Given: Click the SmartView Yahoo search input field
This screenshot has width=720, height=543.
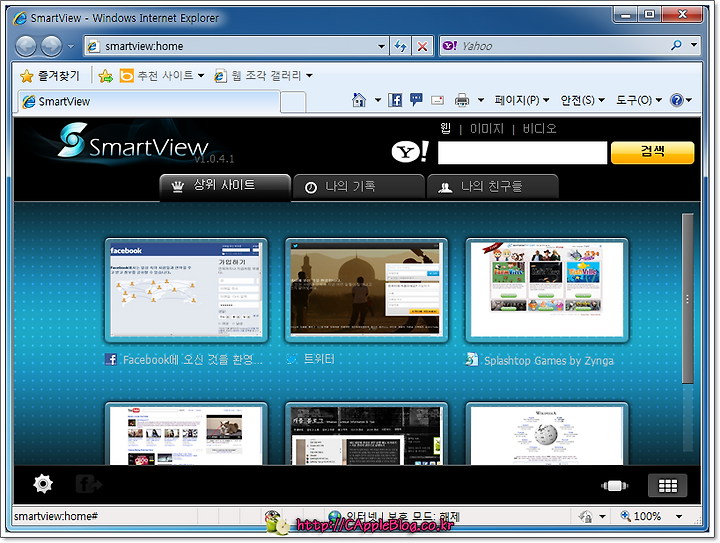Looking at the screenshot, I should 522,152.
